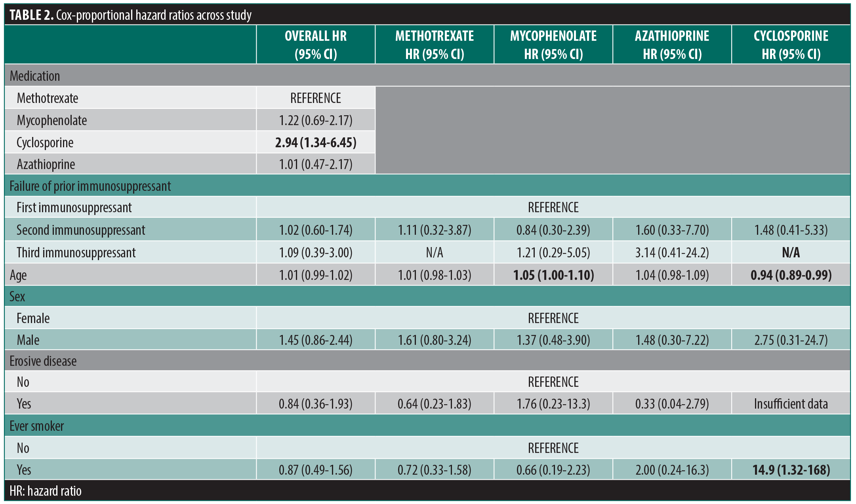The image size is (856, 504).
Task: Click the bold 2.94 (1.34-6.45) cell
Action: pos(315,143)
